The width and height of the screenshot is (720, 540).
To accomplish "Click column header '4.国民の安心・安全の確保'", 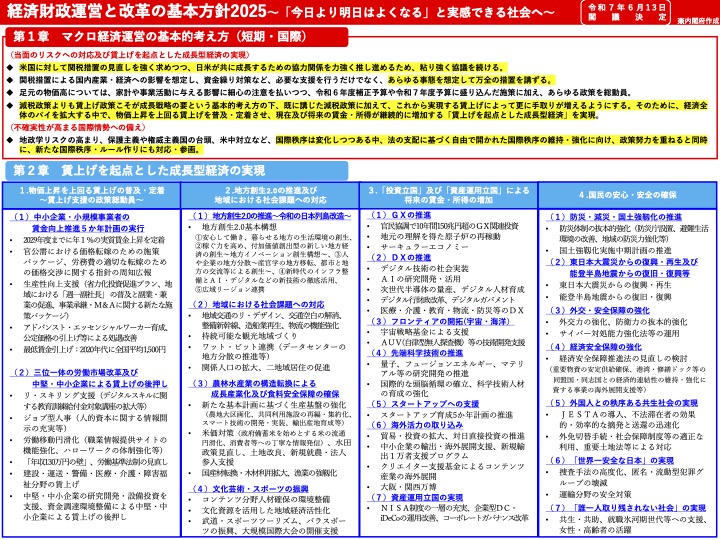I will click(628, 196).
